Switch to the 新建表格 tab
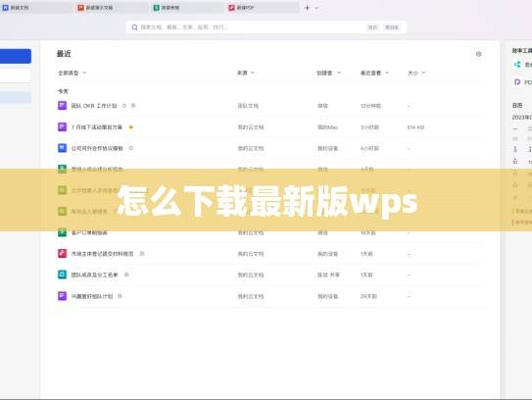Image resolution: width=532 pixels, height=400 pixels. pyautogui.click(x=187, y=8)
